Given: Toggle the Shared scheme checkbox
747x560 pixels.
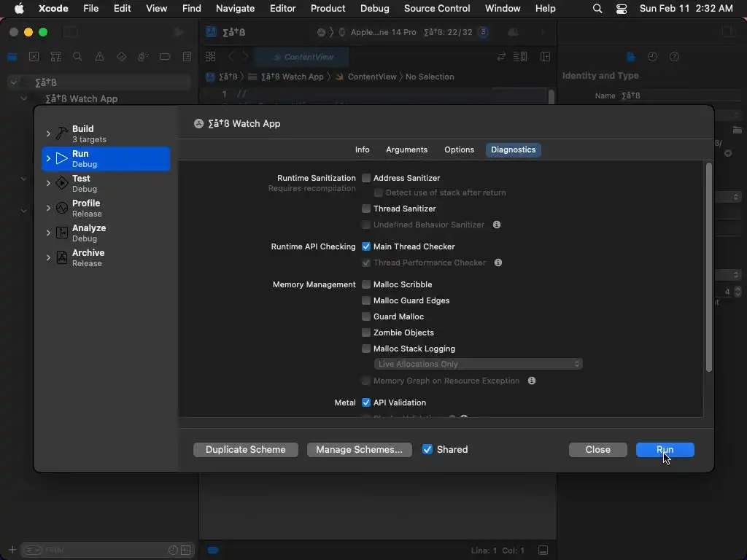Looking at the screenshot, I should point(427,449).
